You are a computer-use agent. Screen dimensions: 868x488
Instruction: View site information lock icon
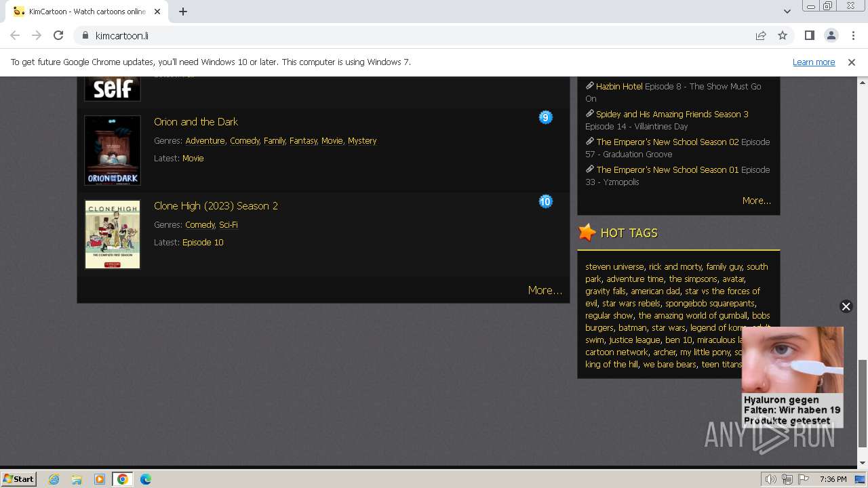(85, 35)
